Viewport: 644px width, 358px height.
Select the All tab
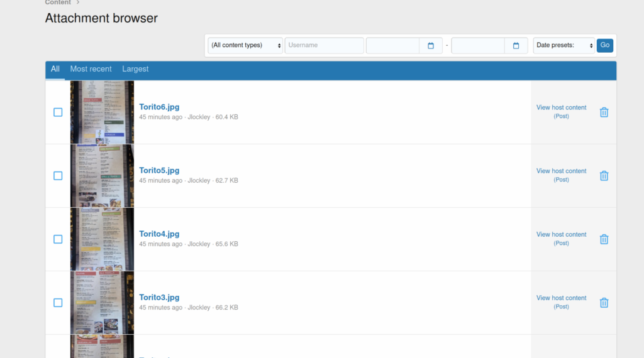point(55,69)
